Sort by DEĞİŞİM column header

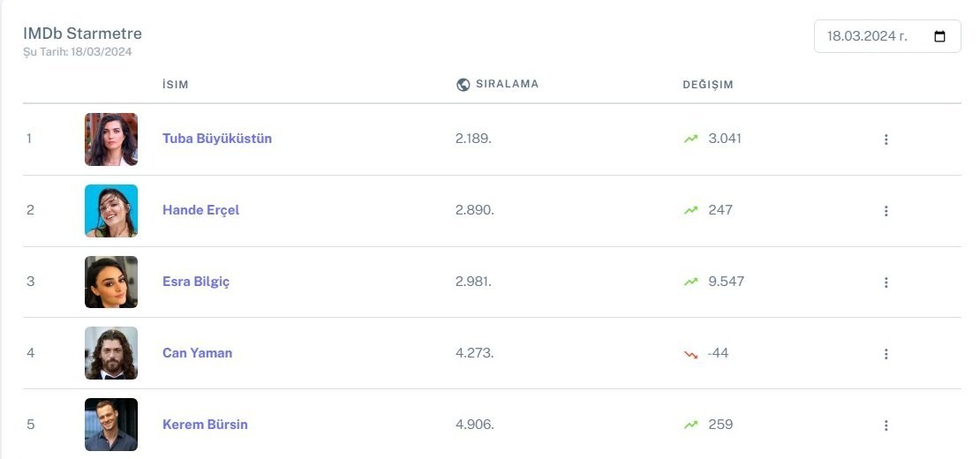pyautogui.click(x=708, y=85)
